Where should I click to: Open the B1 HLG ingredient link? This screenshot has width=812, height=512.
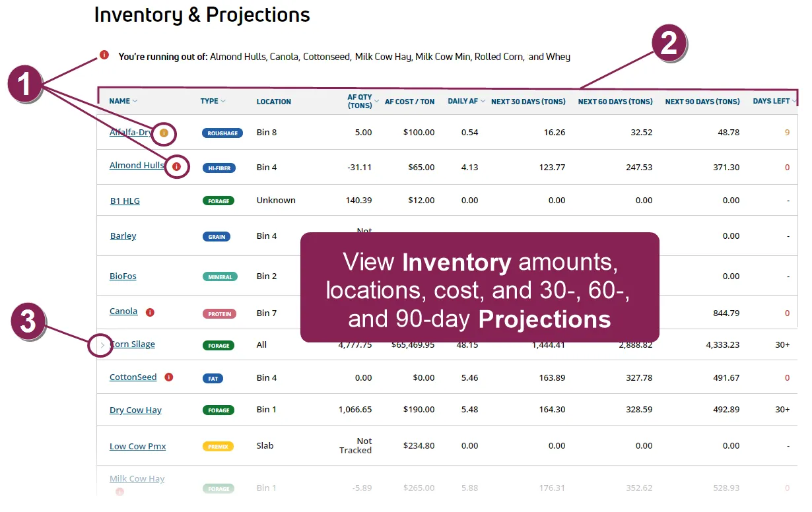(125, 201)
